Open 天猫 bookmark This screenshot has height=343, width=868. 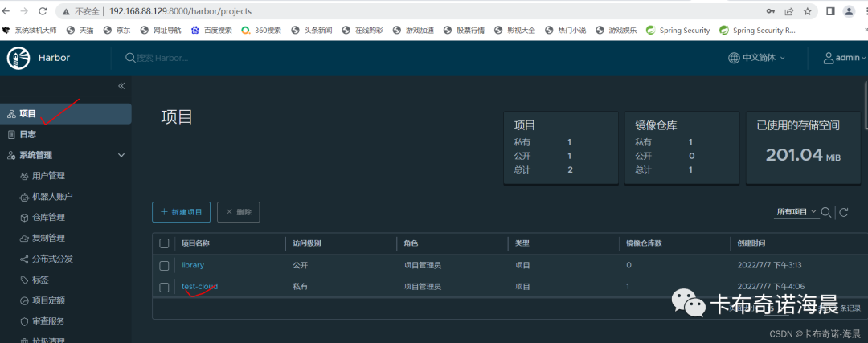click(x=80, y=31)
